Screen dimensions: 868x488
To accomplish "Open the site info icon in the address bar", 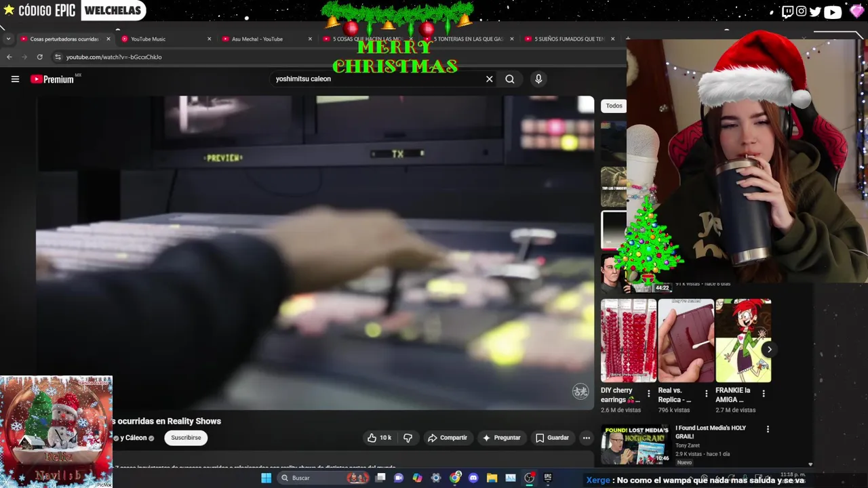I will (58, 57).
